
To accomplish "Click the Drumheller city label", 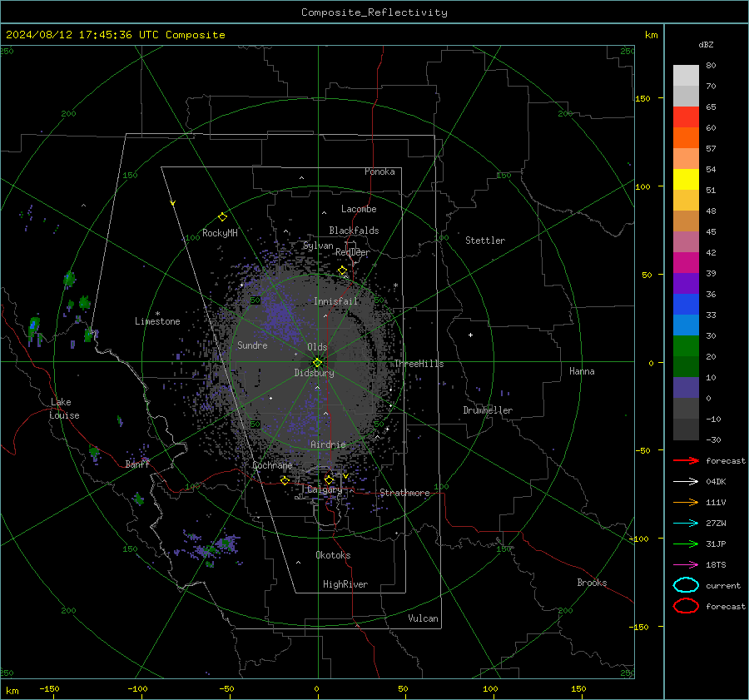I will pos(488,410).
